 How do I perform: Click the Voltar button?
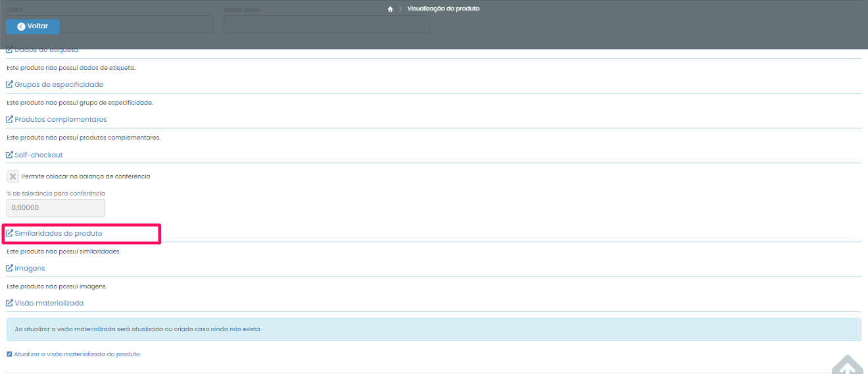tap(33, 26)
